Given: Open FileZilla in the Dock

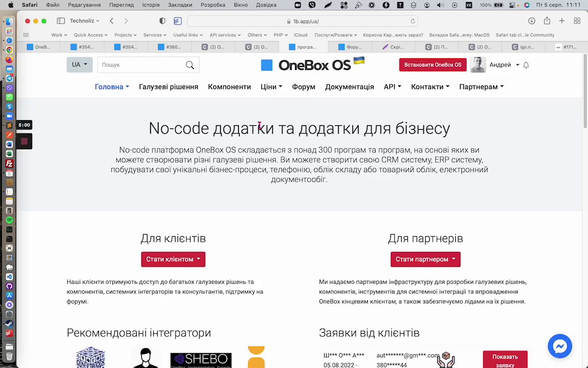Looking at the screenshot, I should tap(9, 164).
